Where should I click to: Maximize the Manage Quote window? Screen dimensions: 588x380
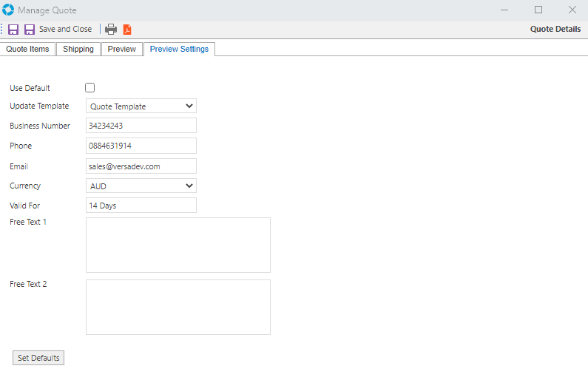click(x=538, y=10)
